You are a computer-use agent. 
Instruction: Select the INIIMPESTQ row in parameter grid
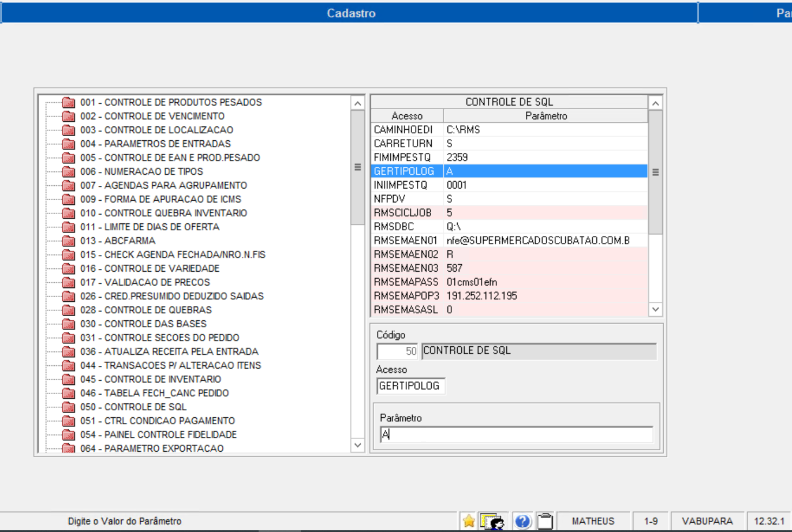(509, 185)
